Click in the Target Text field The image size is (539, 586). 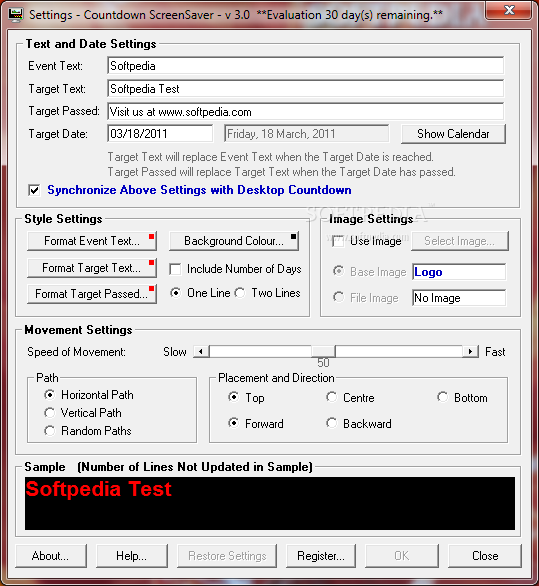pyautogui.click(x=305, y=89)
